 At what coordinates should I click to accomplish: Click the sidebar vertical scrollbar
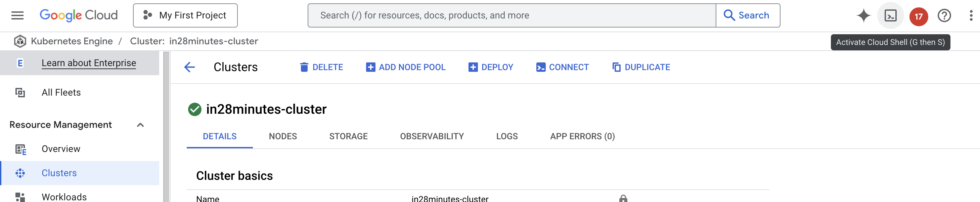click(166, 127)
